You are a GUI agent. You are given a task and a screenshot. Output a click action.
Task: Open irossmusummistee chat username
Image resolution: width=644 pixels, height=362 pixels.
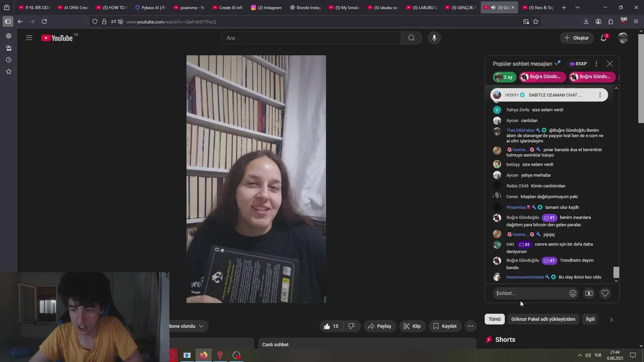pos(525,277)
